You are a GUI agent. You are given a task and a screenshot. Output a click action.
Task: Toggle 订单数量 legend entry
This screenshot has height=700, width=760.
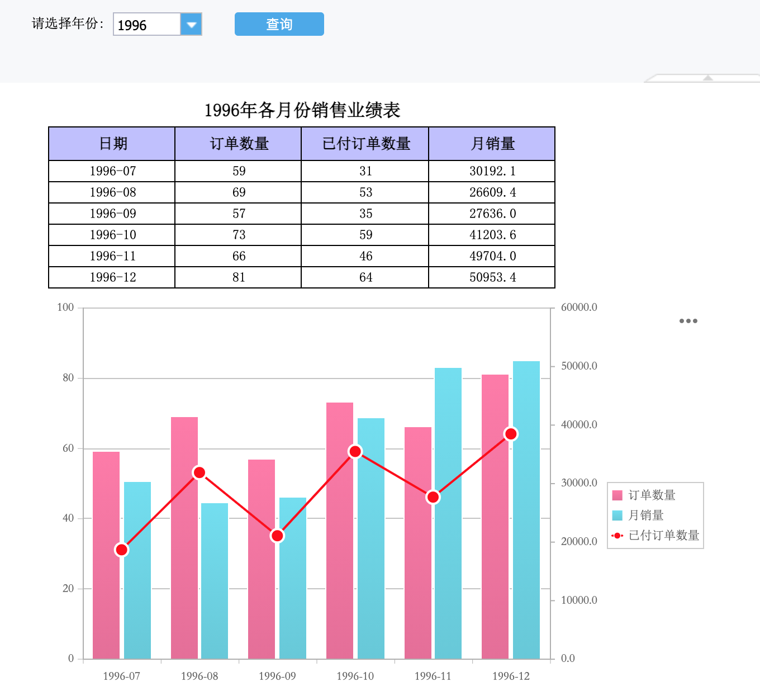644,495
